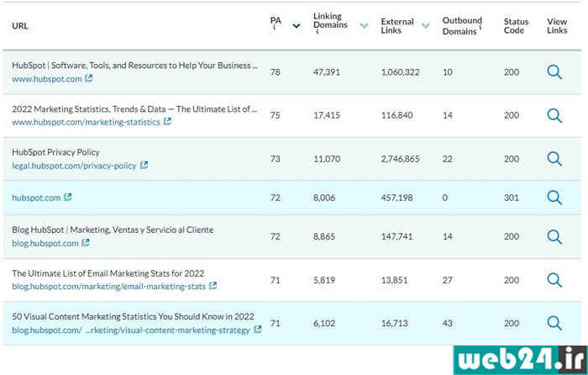
Task: Click the URL column header
Action: 20,26
